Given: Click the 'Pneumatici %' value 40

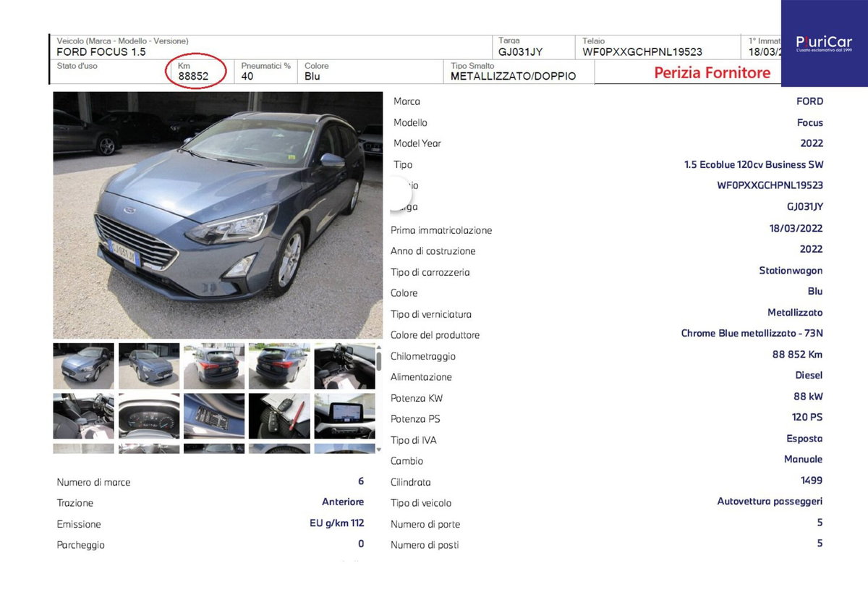Looking at the screenshot, I should (x=247, y=76).
